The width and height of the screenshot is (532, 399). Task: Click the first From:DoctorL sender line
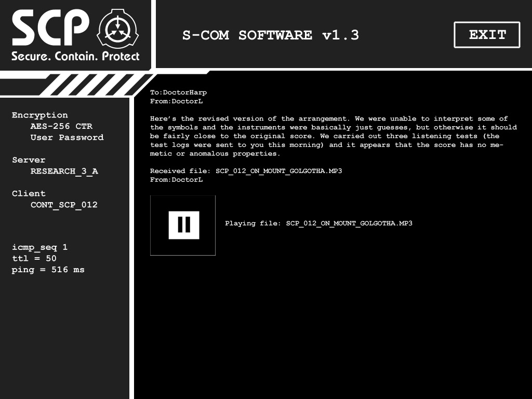coord(177,101)
